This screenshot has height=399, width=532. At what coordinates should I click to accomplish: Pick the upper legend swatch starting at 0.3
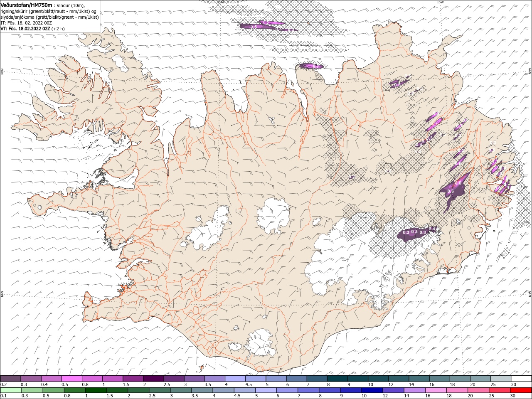[x=31, y=379]
